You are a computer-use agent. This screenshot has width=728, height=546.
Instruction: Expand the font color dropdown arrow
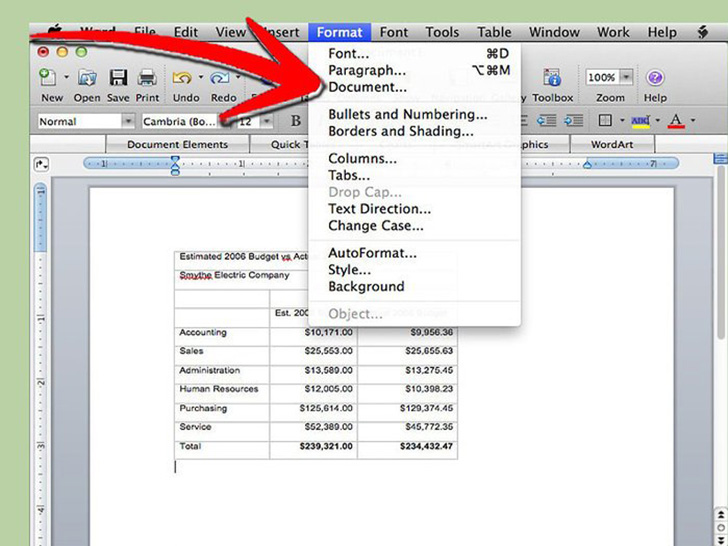pyautogui.click(x=693, y=121)
